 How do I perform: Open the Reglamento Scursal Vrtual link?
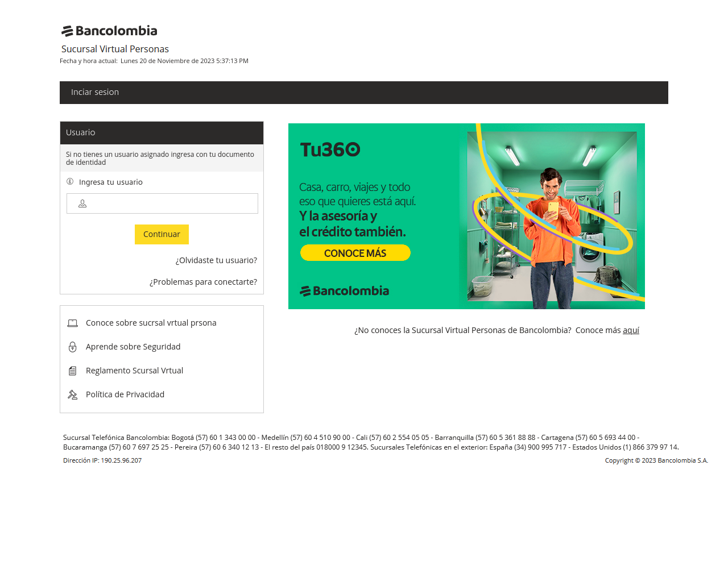[x=134, y=371]
